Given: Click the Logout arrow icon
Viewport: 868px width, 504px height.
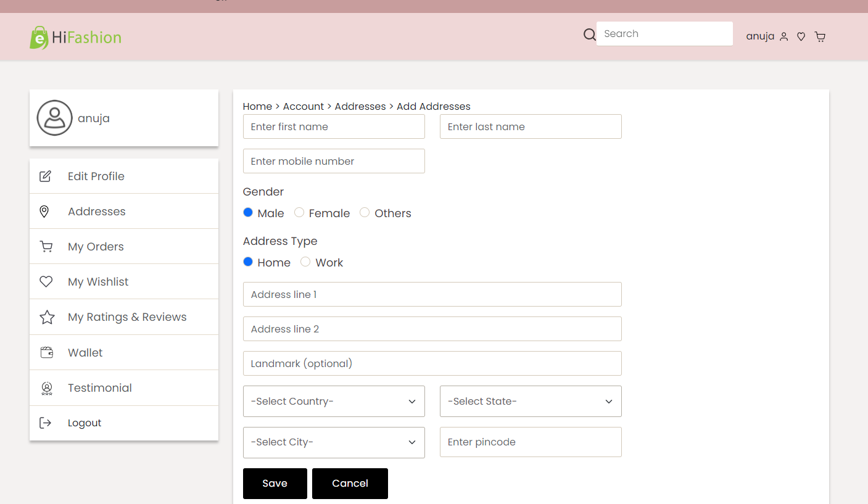Looking at the screenshot, I should [46, 423].
